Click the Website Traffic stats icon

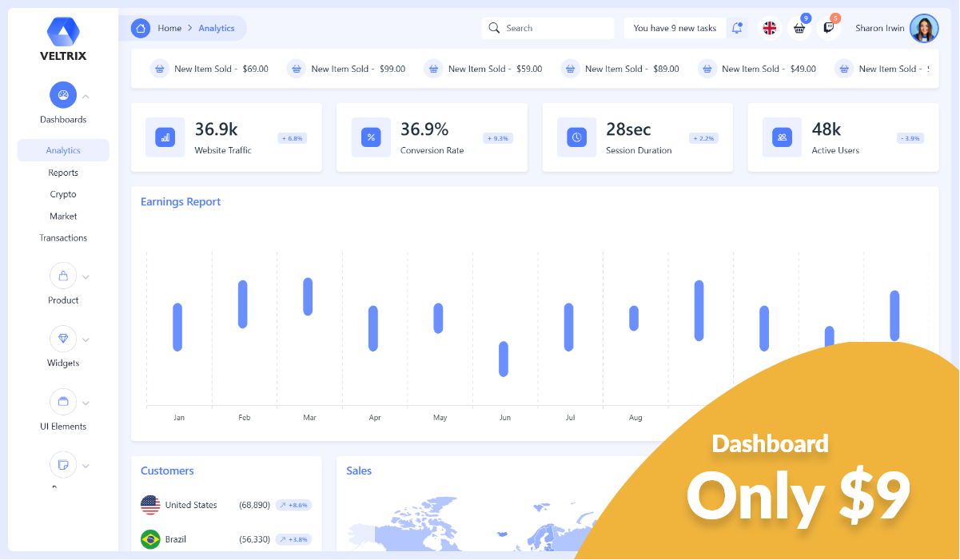[x=165, y=137]
